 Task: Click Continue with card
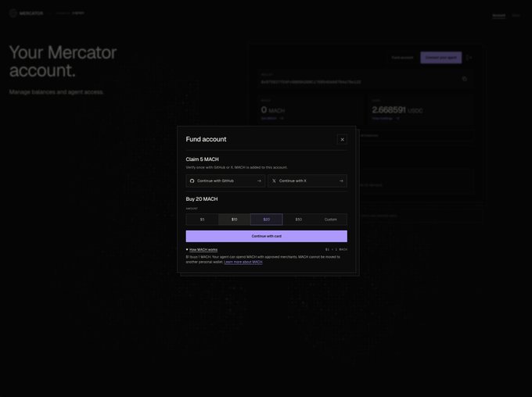[x=267, y=236]
